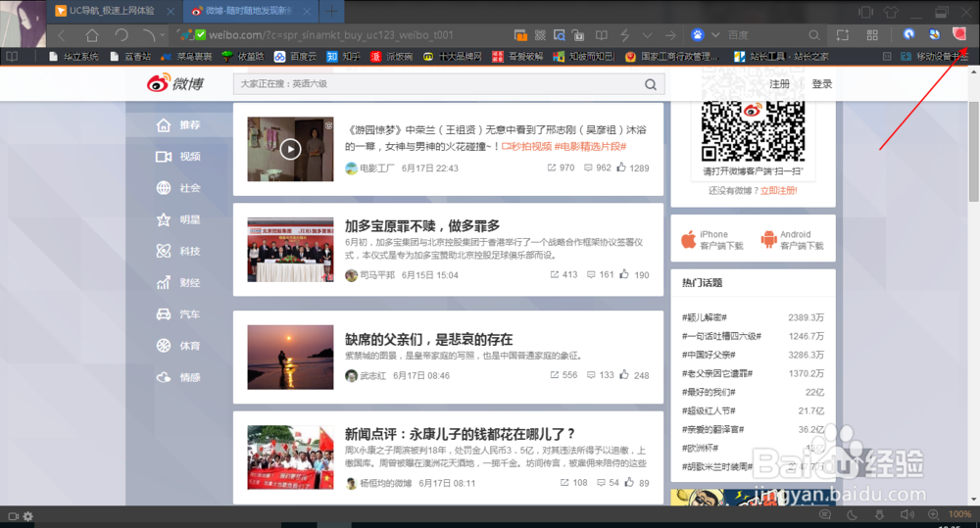This screenshot has height=528, width=980.
Task: Open hot topic #颖儿解密#
Action: 705,317
